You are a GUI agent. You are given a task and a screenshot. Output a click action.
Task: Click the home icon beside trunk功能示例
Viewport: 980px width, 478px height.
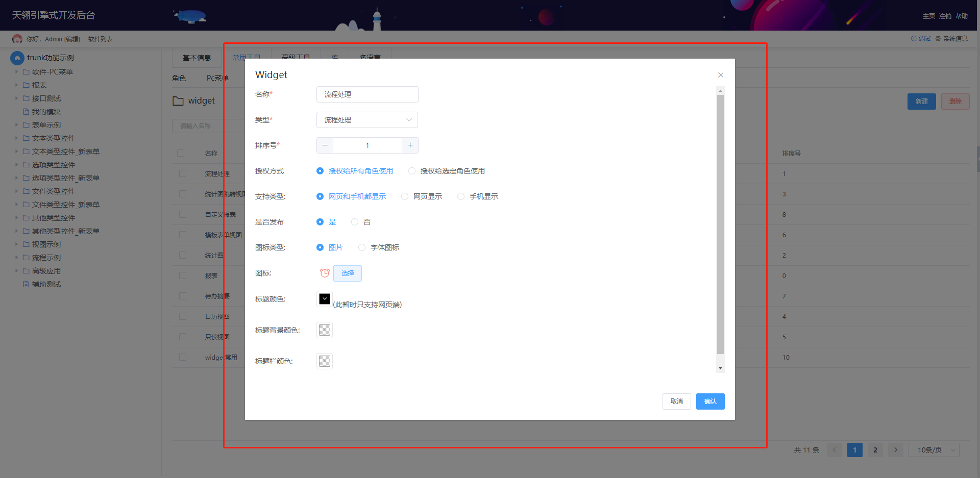17,58
